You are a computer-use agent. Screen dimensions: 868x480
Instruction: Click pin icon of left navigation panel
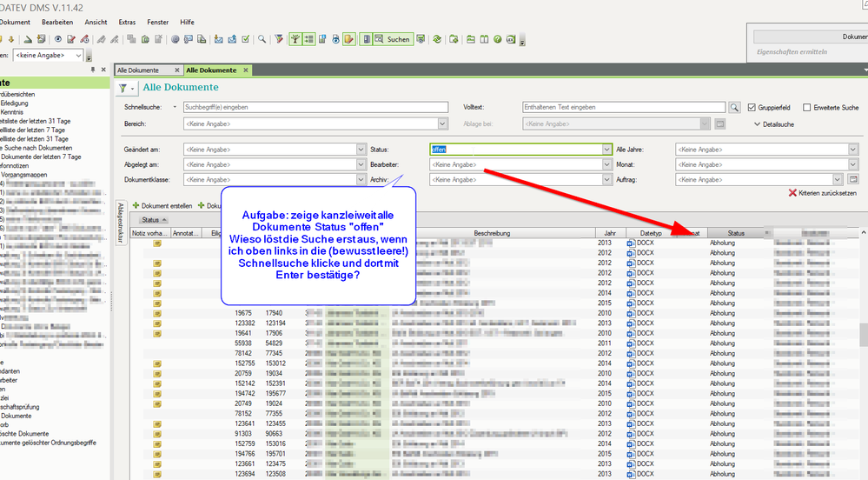click(x=93, y=70)
